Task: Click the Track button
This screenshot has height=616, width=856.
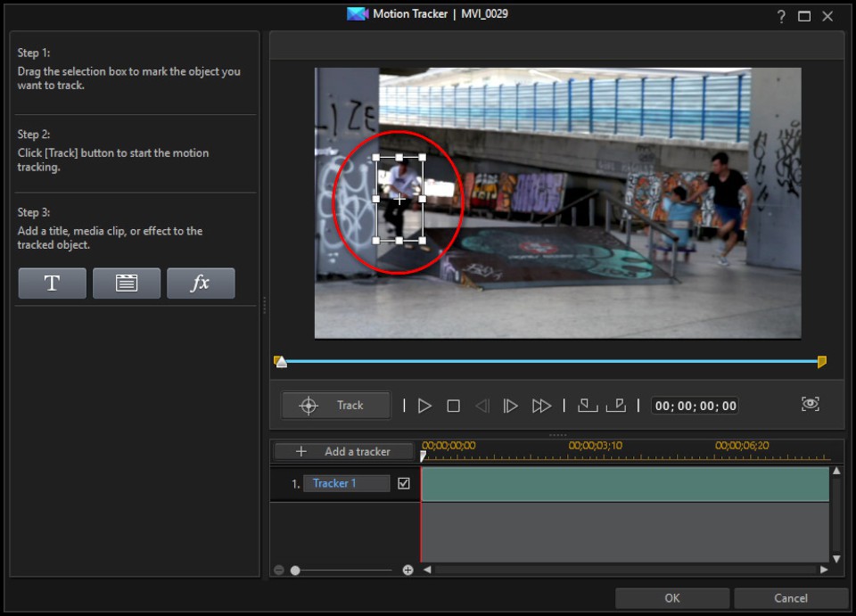Action: click(x=336, y=406)
